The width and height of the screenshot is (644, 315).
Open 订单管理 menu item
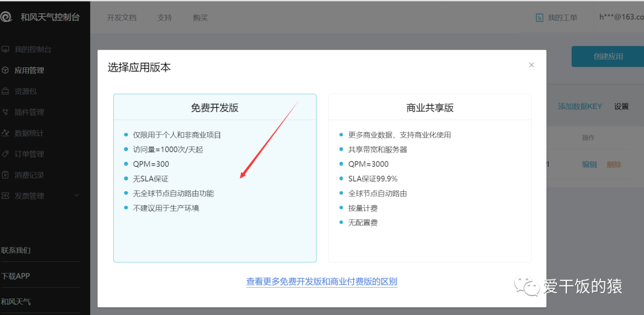pos(29,154)
